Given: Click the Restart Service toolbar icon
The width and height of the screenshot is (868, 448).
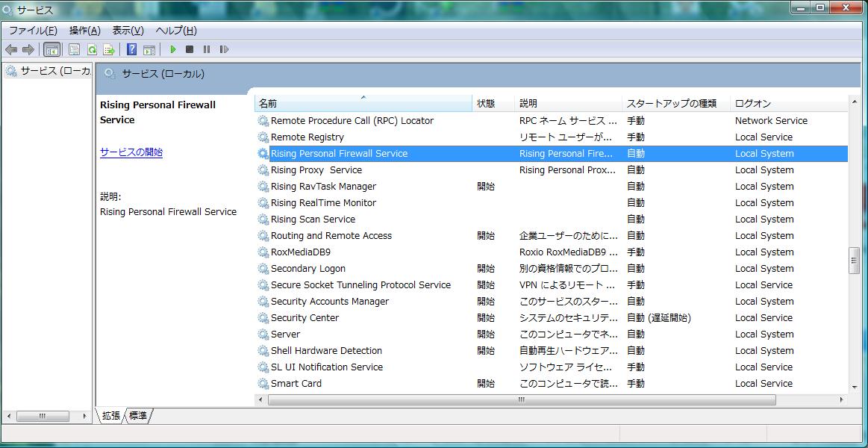Looking at the screenshot, I should [x=224, y=49].
